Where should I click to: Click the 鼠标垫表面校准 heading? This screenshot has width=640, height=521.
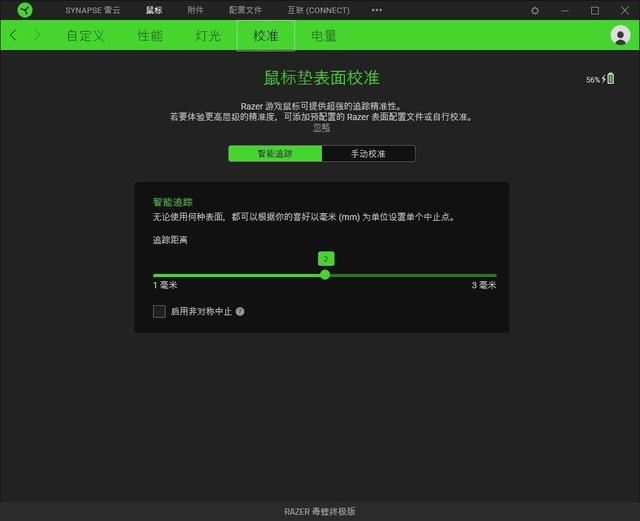[x=322, y=78]
